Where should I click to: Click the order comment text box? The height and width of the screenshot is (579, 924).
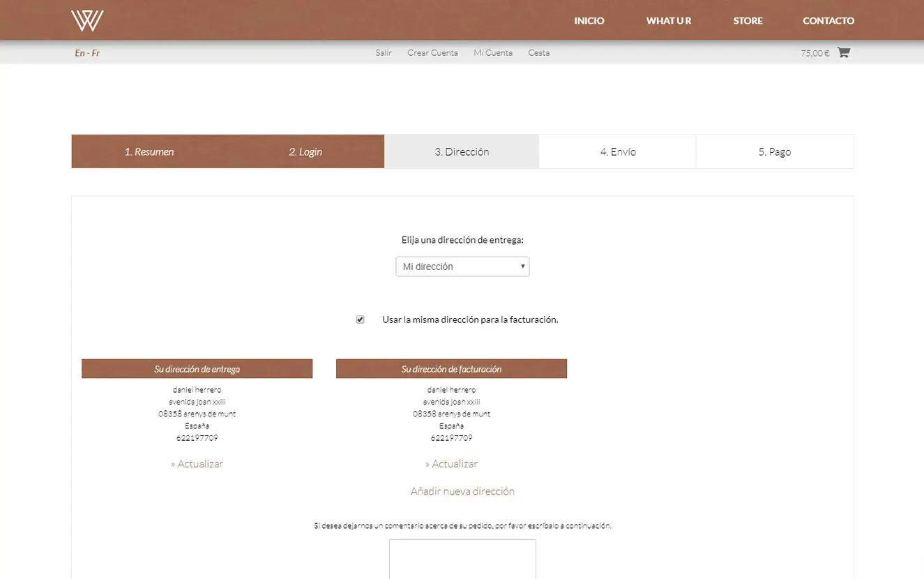coord(462,559)
